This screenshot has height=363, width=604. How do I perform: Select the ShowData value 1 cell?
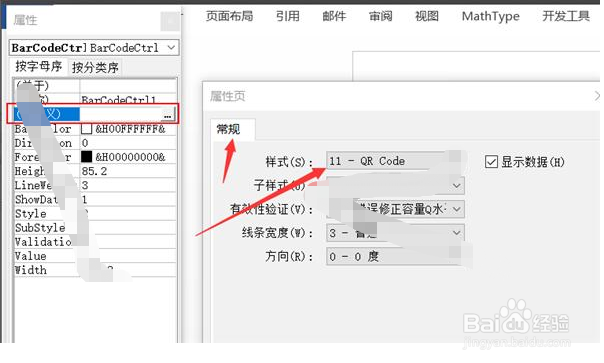pos(128,200)
